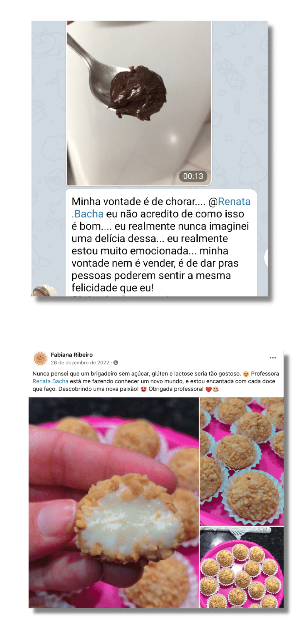The height and width of the screenshot is (644, 301).
Task: Click the sender avatar beside chat message
Action: (x=45, y=291)
